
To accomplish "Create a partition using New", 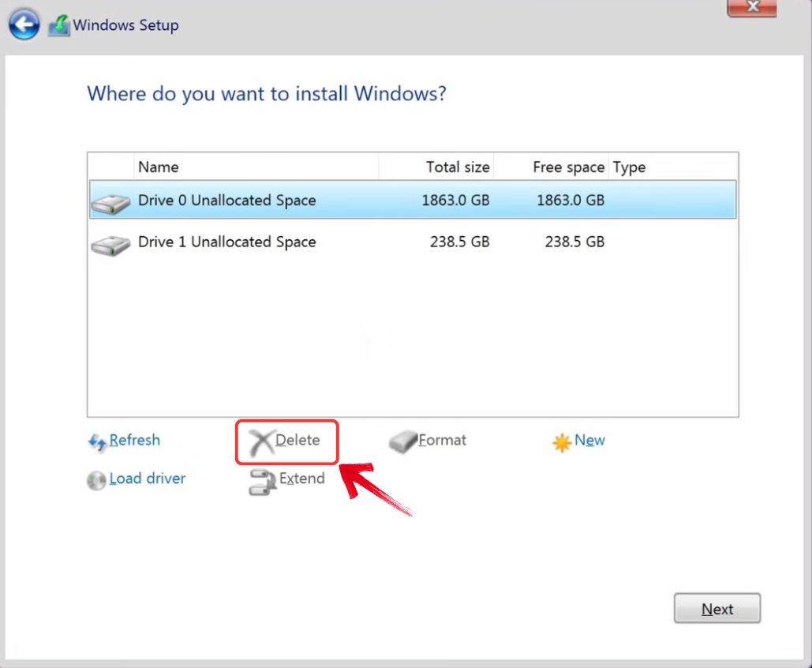I will click(589, 440).
